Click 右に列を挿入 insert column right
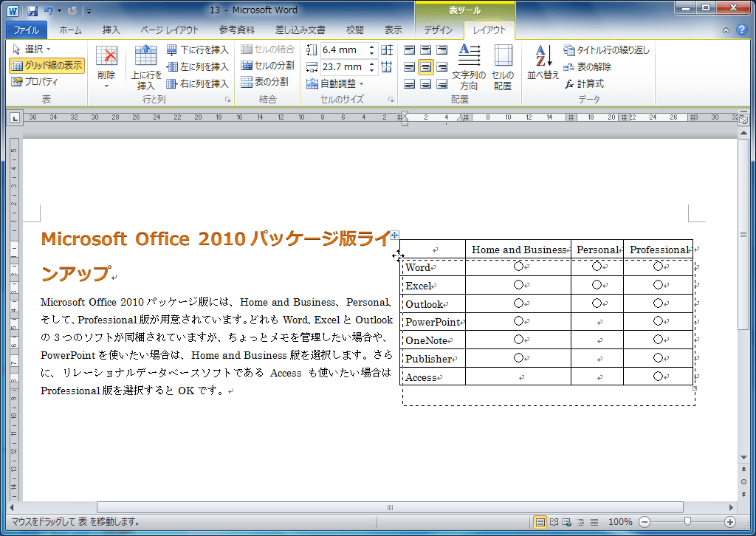This screenshot has height=536, width=756. (x=197, y=83)
